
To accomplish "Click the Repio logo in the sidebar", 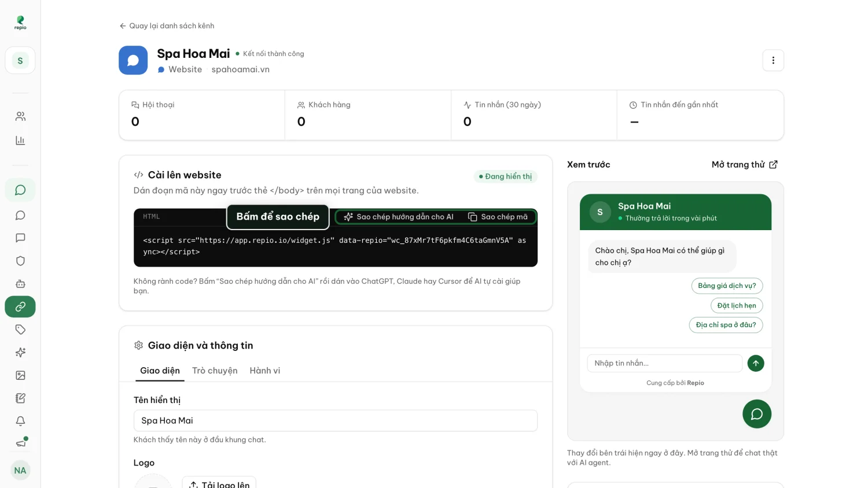I will click(20, 23).
